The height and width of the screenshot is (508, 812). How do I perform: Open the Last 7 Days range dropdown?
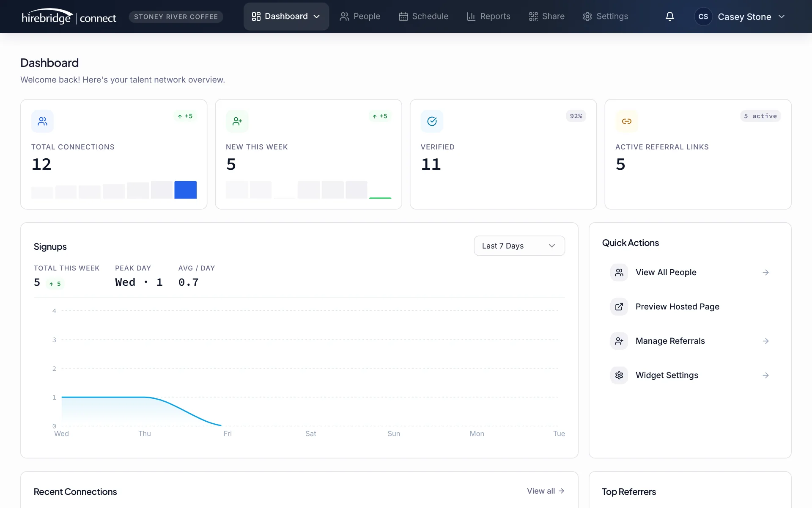[x=519, y=246]
